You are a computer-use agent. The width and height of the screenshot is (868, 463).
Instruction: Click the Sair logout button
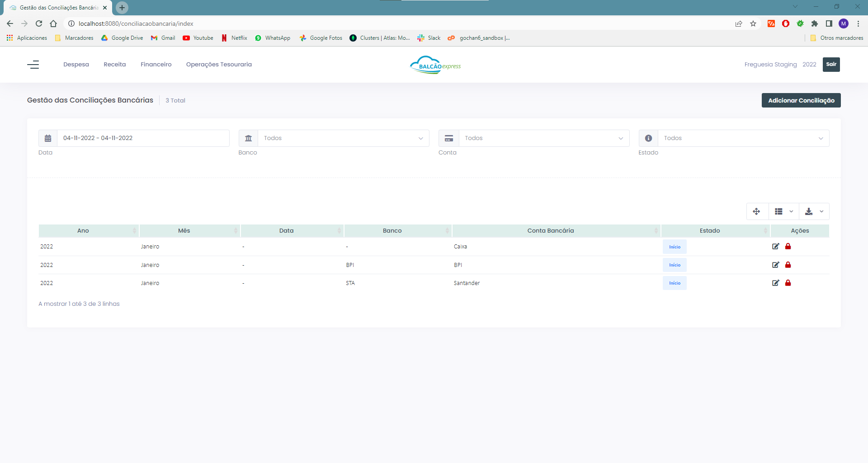831,65
